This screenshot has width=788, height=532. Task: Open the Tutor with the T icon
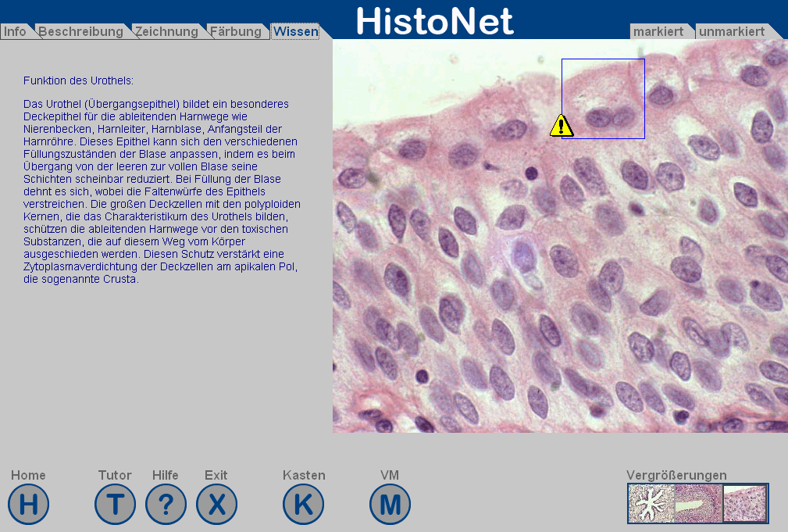(115, 504)
